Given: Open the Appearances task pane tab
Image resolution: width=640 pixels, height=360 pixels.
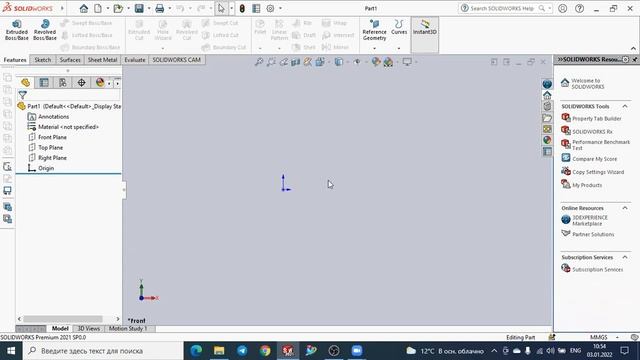Looking at the screenshot, I should tap(547, 140).
